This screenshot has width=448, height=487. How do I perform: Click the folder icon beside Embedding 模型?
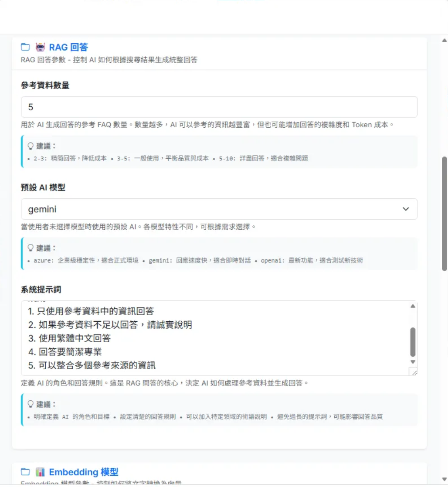click(25, 472)
